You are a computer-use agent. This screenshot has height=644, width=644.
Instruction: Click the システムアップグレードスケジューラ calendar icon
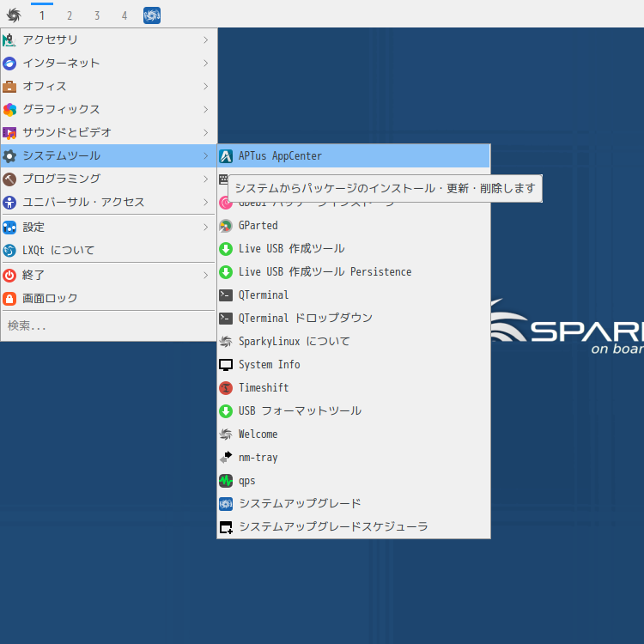pos(226,527)
